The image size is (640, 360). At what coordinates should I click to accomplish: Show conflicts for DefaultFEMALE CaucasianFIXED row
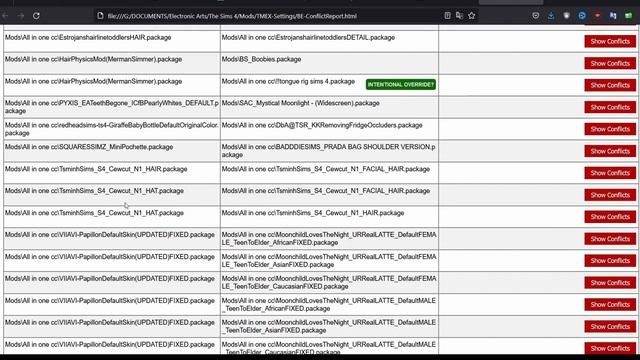(x=610, y=282)
